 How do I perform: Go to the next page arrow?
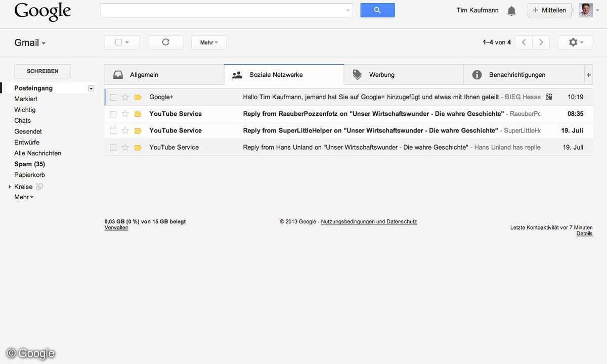541,42
